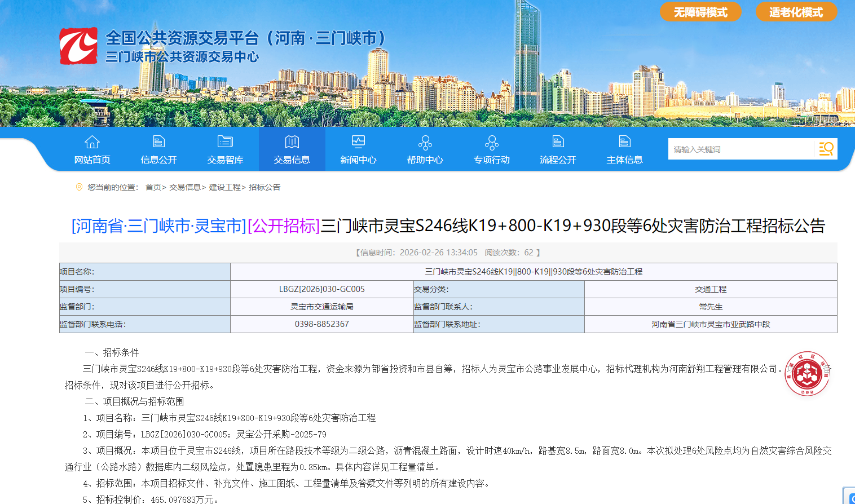Click the home icon above 网站首页
Image resolution: width=855 pixels, height=504 pixels.
click(x=92, y=142)
